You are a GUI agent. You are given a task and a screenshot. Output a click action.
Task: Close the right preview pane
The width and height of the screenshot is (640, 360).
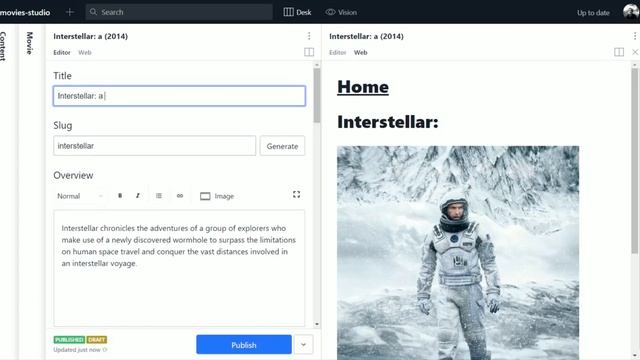(635, 52)
